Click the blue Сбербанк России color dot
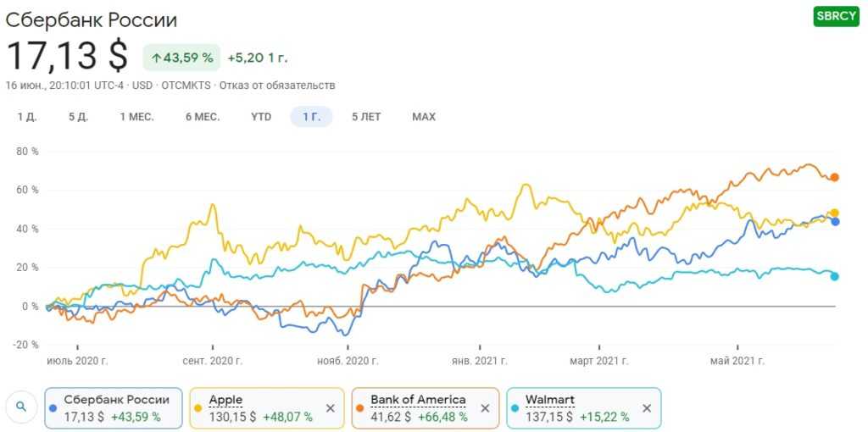This screenshot has height=432, width=868. [53, 407]
